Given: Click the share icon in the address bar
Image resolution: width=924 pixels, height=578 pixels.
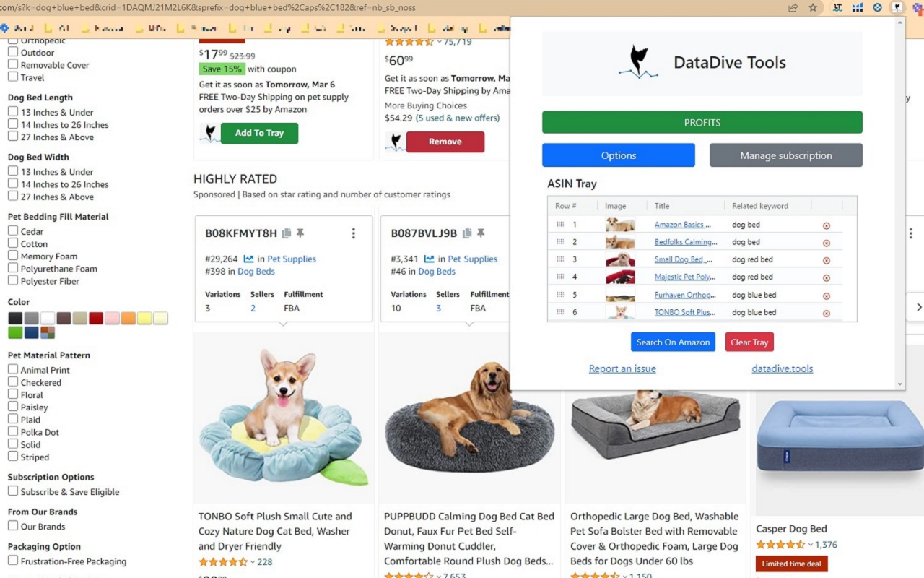Looking at the screenshot, I should 793,8.
